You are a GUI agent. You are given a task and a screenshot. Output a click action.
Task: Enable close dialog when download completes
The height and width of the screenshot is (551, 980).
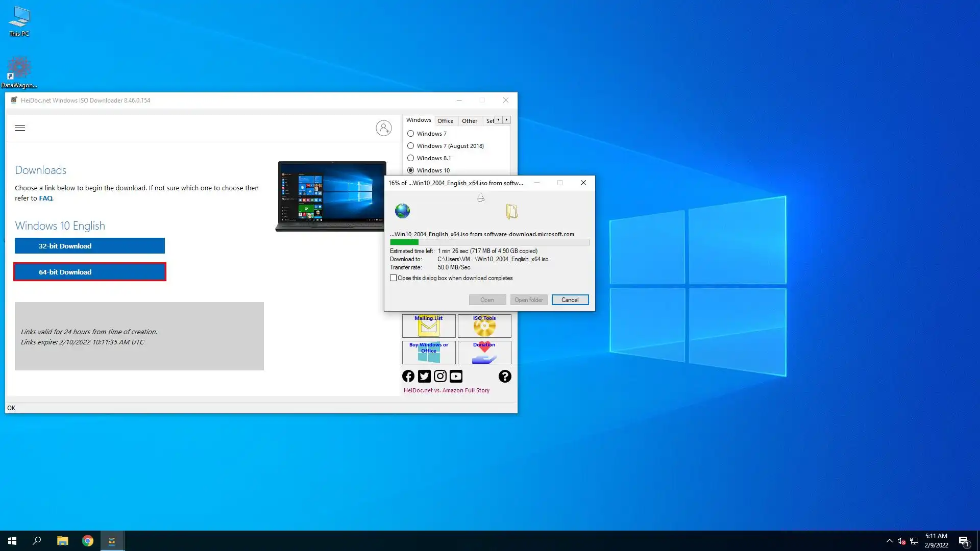click(394, 278)
